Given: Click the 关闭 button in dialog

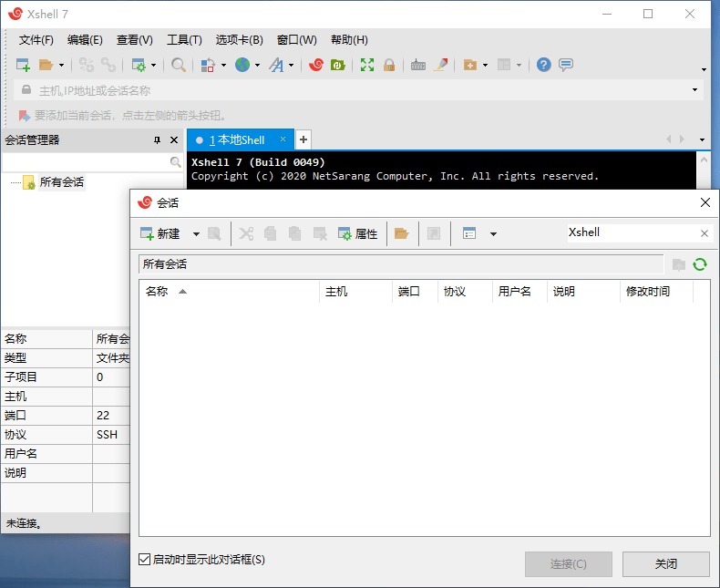Looking at the screenshot, I should click(x=666, y=563).
